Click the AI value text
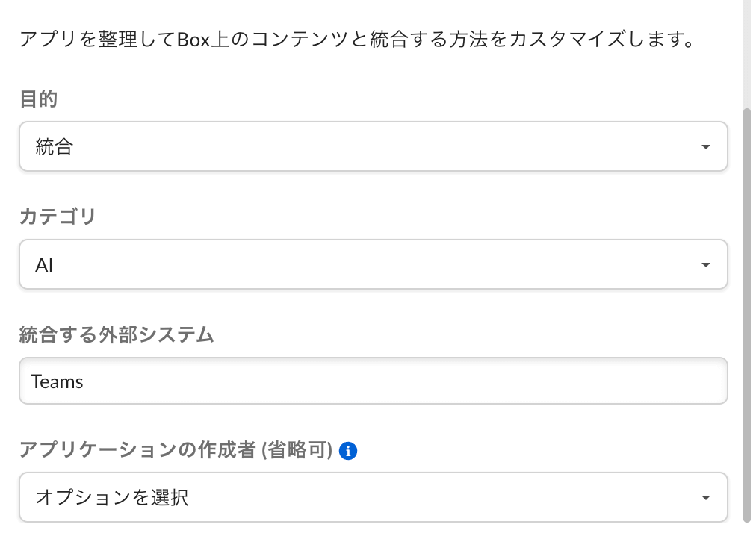The height and width of the screenshot is (545, 756). tap(44, 265)
